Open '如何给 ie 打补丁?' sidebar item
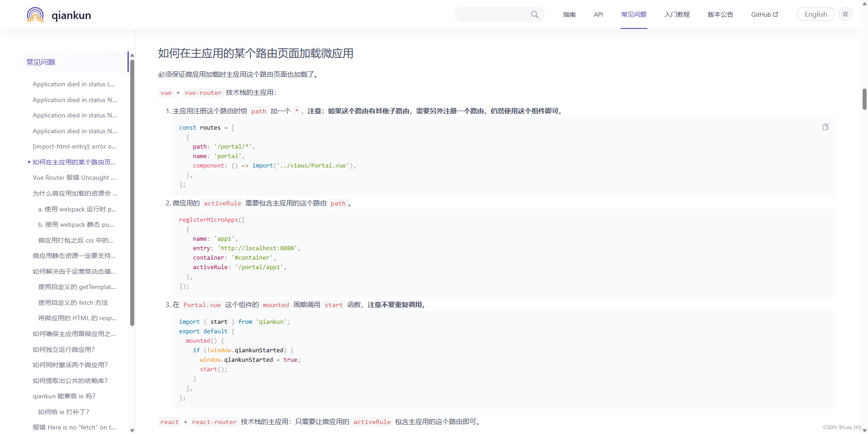This screenshot has width=868, height=434. coord(64,412)
